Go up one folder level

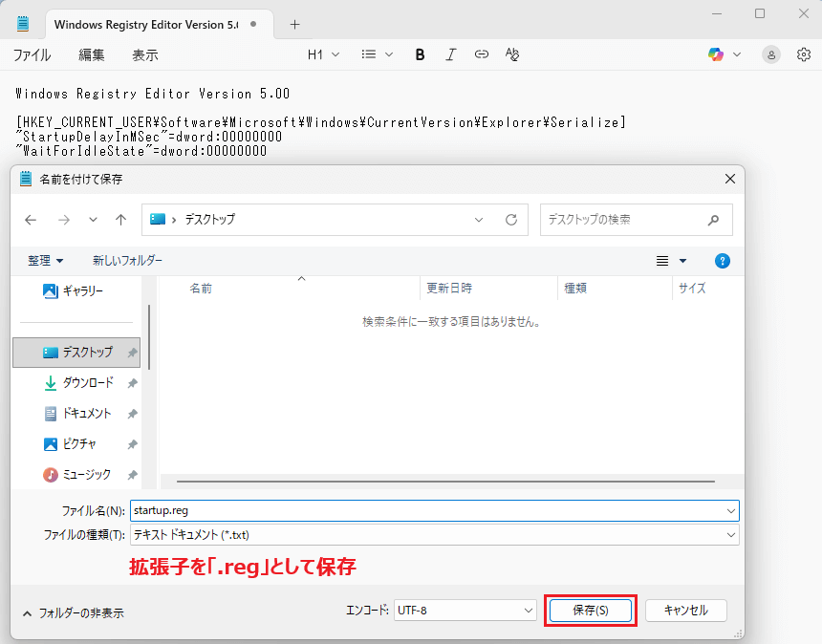120,220
